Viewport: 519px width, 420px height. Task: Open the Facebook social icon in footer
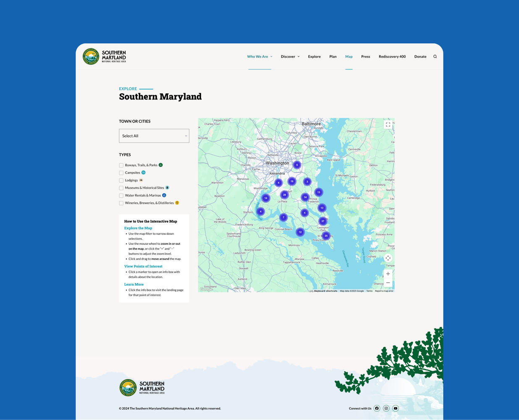[377, 408]
